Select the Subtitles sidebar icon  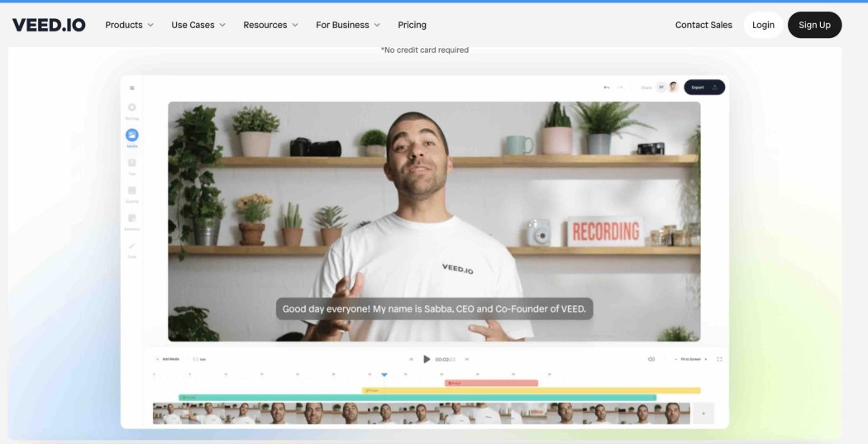coord(131,190)
